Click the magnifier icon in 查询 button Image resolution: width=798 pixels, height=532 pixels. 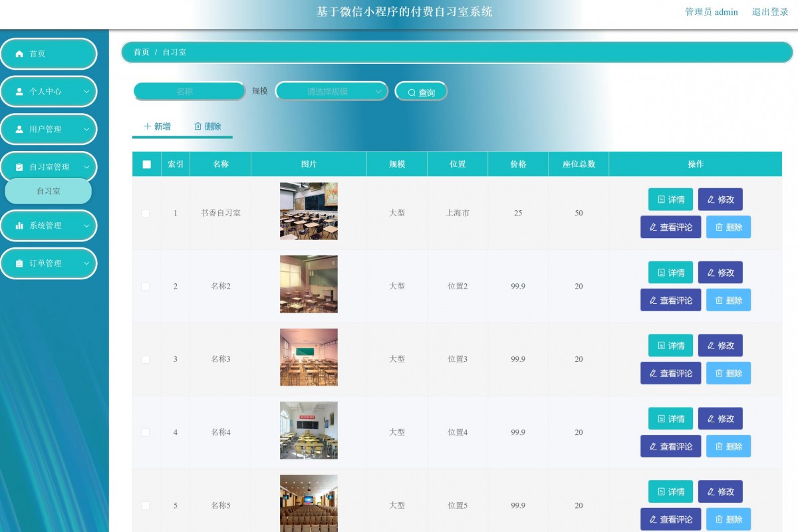coord(411,92)
